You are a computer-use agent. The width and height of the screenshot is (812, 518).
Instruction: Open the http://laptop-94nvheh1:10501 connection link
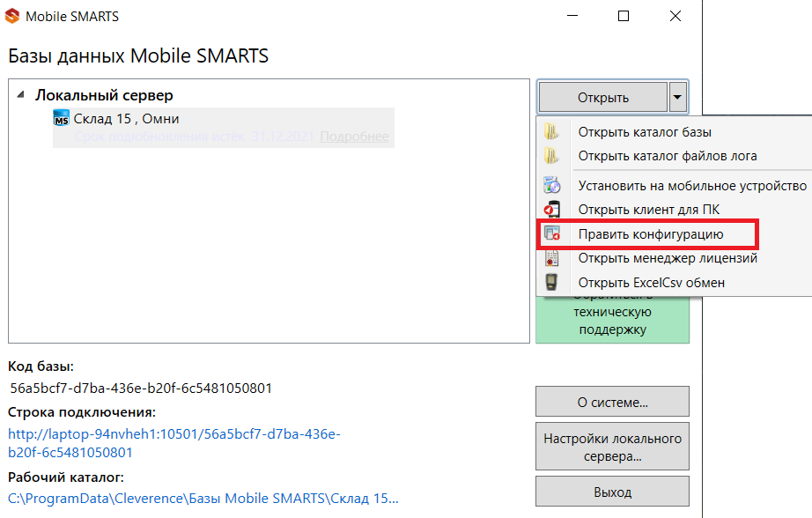click(174, 443)
